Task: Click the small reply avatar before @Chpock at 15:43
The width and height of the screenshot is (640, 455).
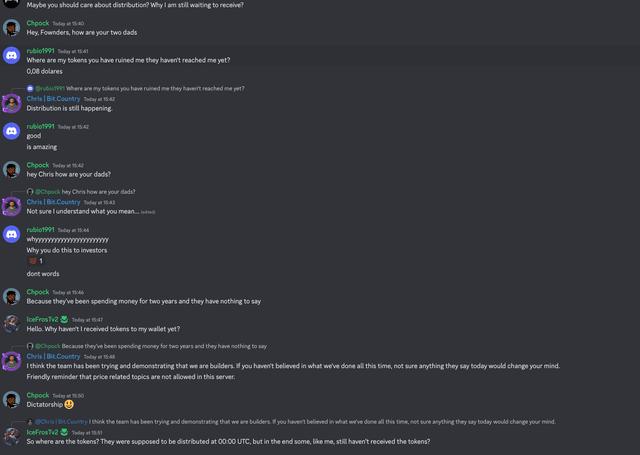Action: click(x=30, y=191)
